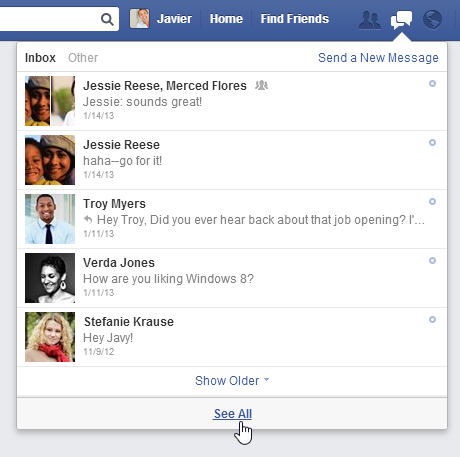Click the group photo for Jessie and Merced
The image size is (460, 457).
50,101
